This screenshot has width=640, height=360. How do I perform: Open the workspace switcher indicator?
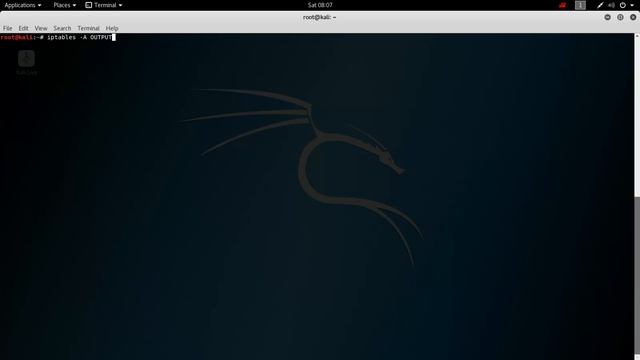pyautogui.click(x=580, y=5)
